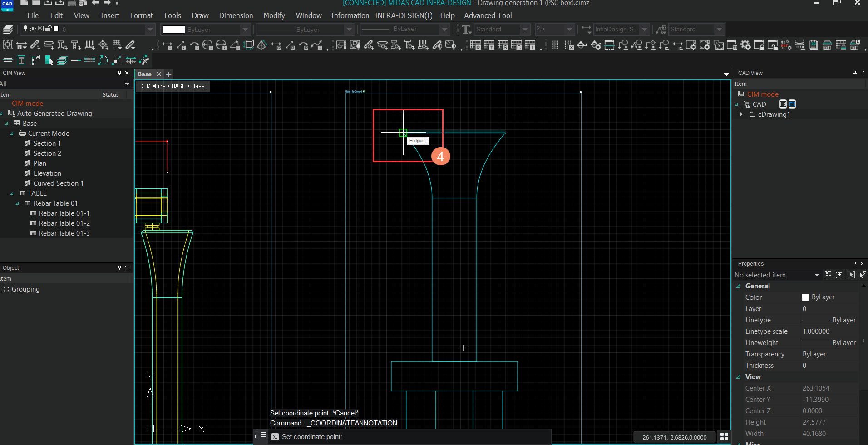868x445 pixels.
Task: Select the Base drawing tab
Action: 144,74
